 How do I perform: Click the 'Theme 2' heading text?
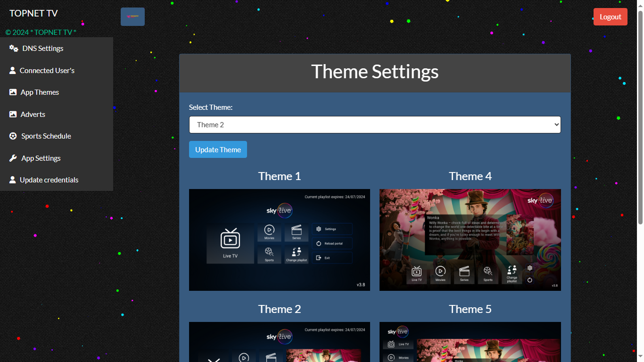coord(280,309)
